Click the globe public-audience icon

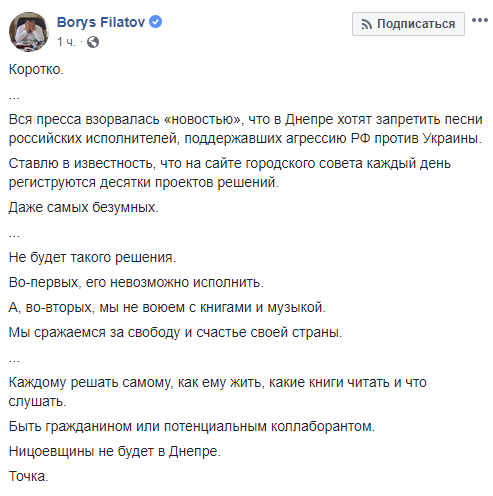pos(93,42)
